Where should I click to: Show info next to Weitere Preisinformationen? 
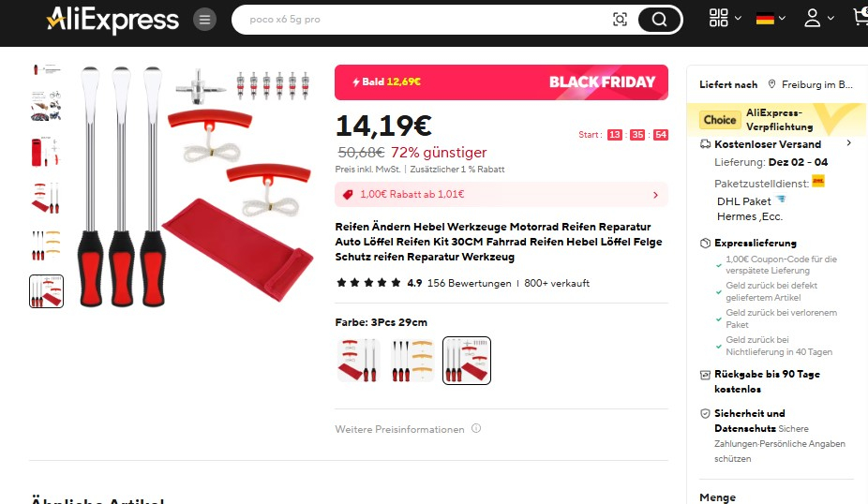pyautogui.click(x=476, y=428)
